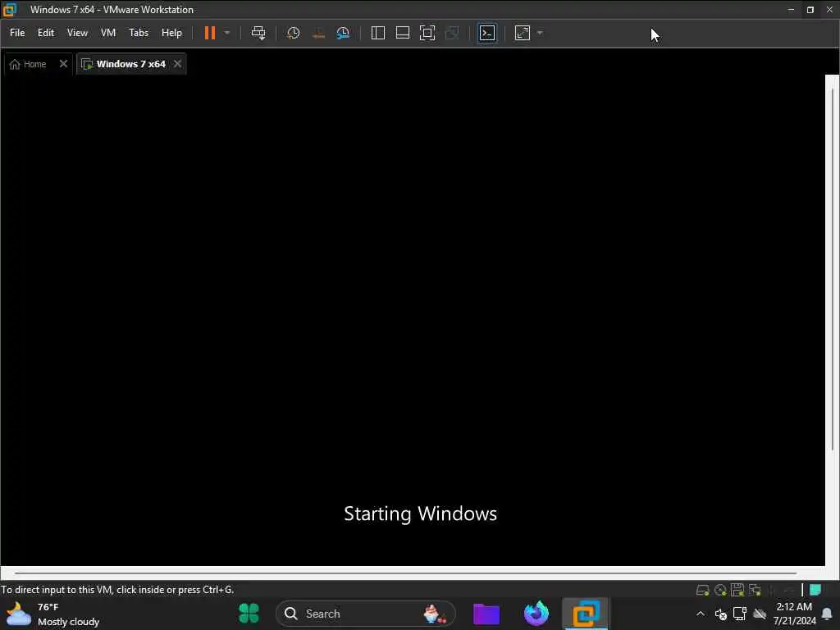
Task: Click the CD/DVD drive status icon
Action: coord(720,590)
